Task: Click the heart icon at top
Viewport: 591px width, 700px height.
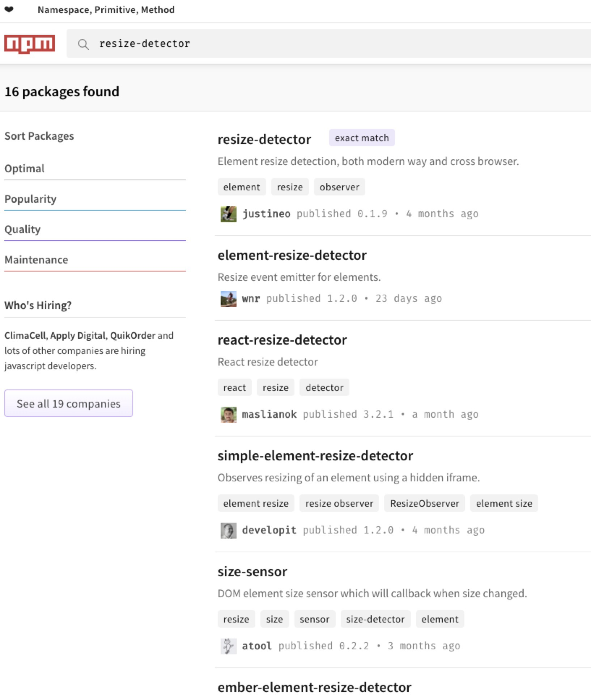Action: pos(9,10)
